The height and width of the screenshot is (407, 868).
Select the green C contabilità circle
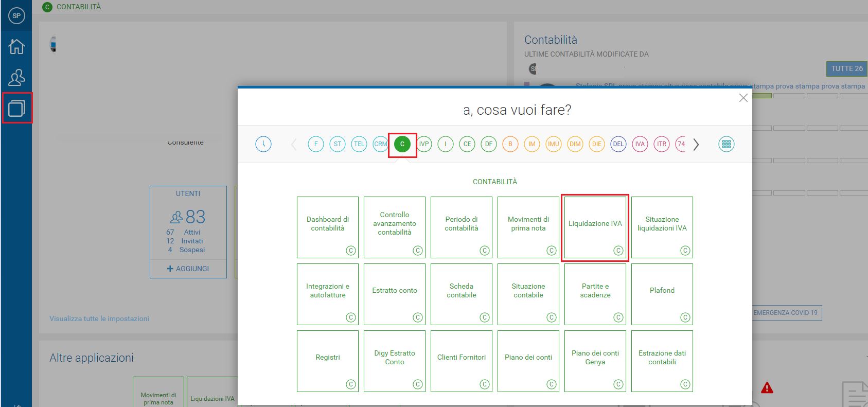point(402,144)
